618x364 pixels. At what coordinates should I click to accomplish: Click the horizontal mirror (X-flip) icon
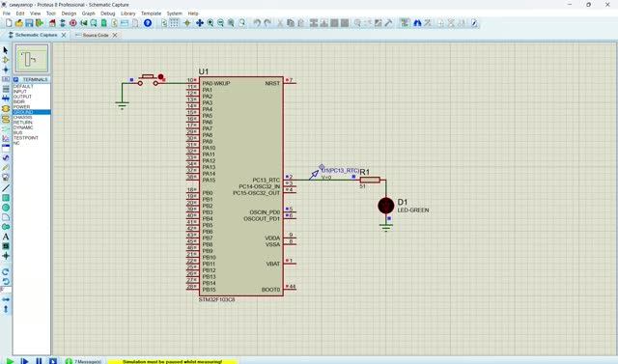click(x=6, y=299)
